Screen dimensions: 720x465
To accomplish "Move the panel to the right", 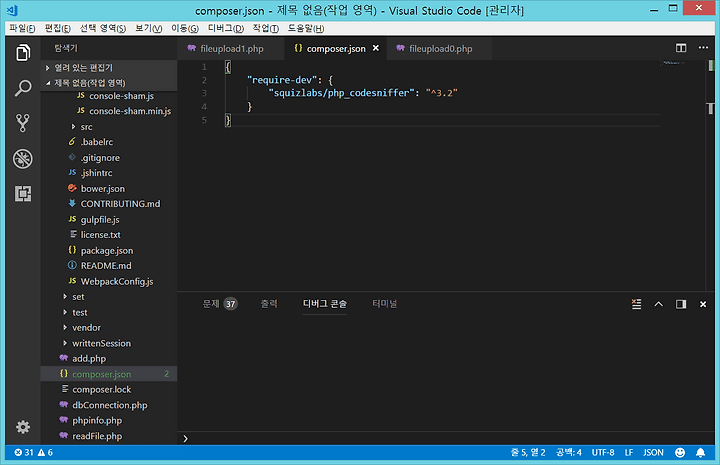I will click(x=681, y=304).
